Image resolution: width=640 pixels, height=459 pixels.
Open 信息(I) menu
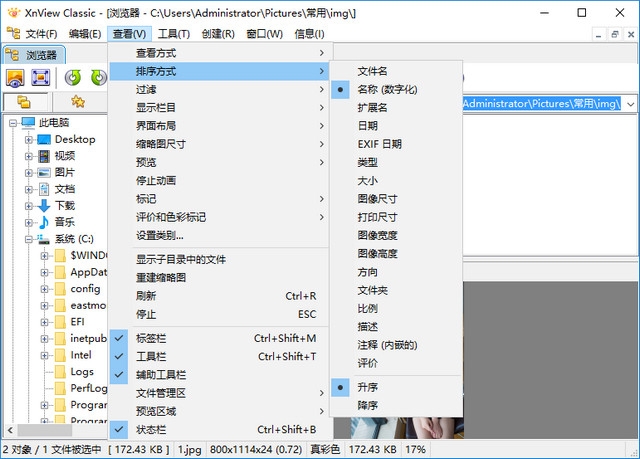click(309, 33)
